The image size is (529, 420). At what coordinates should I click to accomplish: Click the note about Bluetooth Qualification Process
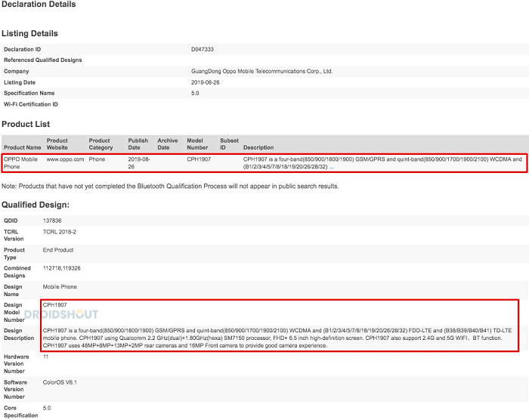tap(170, 187)
